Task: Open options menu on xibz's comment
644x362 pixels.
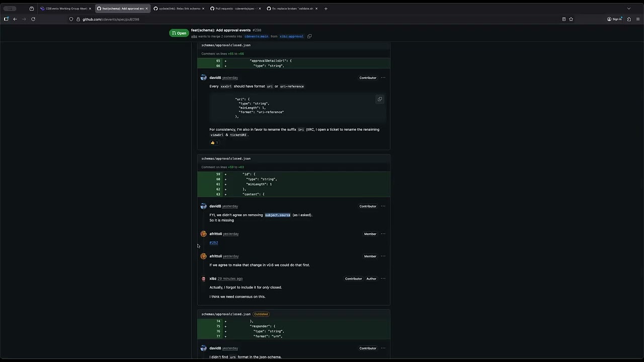Action: tap(383, 279)
